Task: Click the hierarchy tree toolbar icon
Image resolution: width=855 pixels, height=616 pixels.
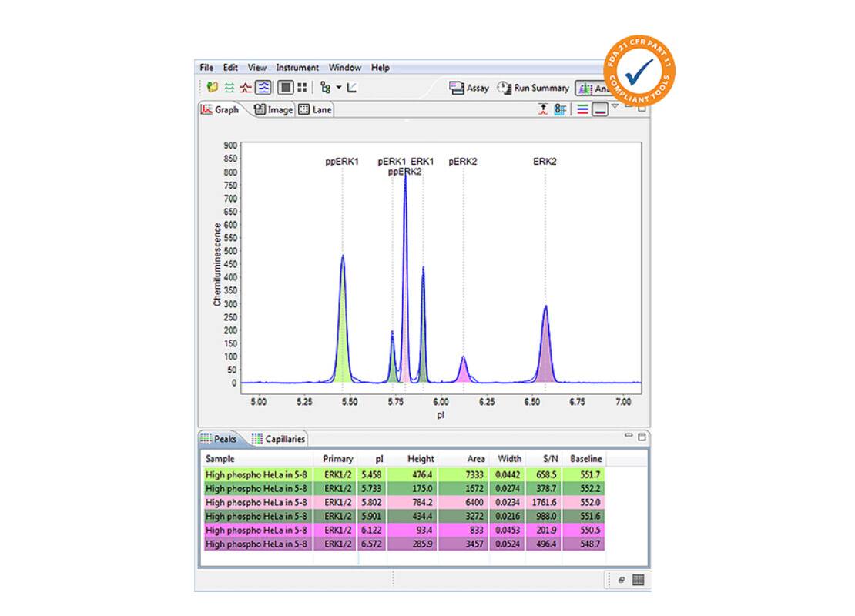Action: [x=326, y=87]
